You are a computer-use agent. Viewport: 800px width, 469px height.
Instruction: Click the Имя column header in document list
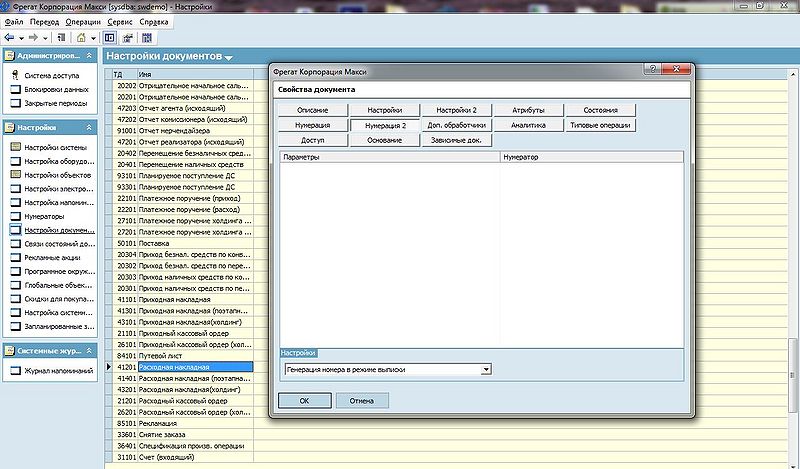click(195, 75)
